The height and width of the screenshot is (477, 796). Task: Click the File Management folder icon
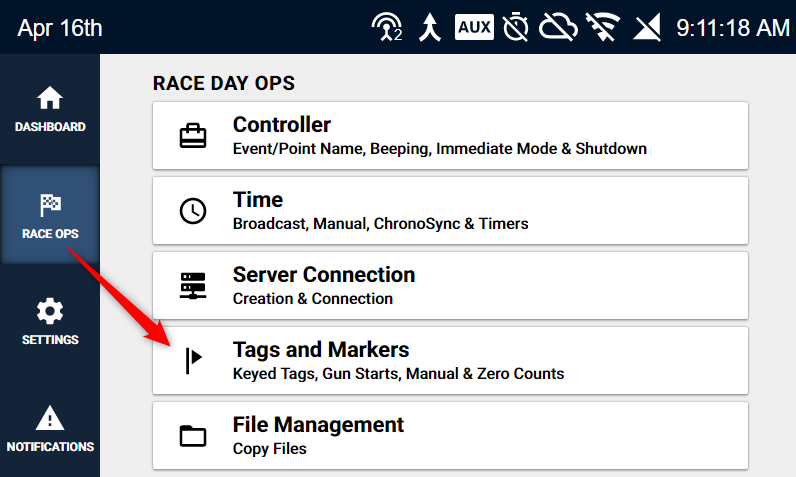[x=193, y=436]
